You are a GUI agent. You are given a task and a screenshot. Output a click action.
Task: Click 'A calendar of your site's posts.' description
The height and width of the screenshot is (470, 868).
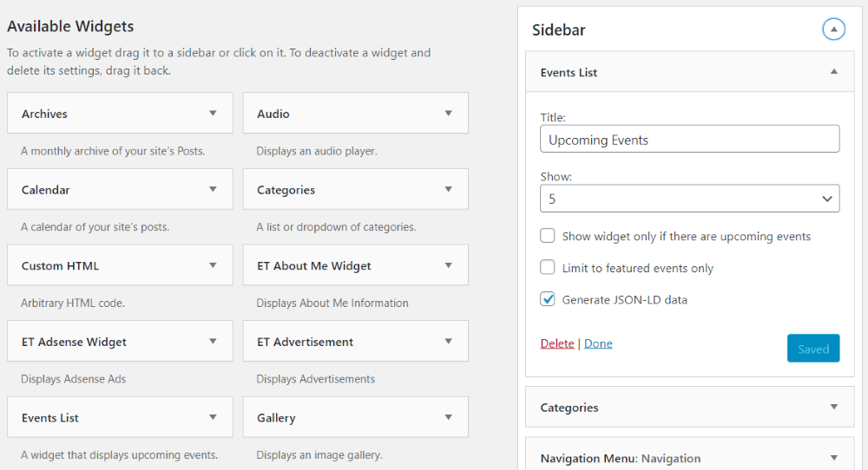(x=95, y=226)
